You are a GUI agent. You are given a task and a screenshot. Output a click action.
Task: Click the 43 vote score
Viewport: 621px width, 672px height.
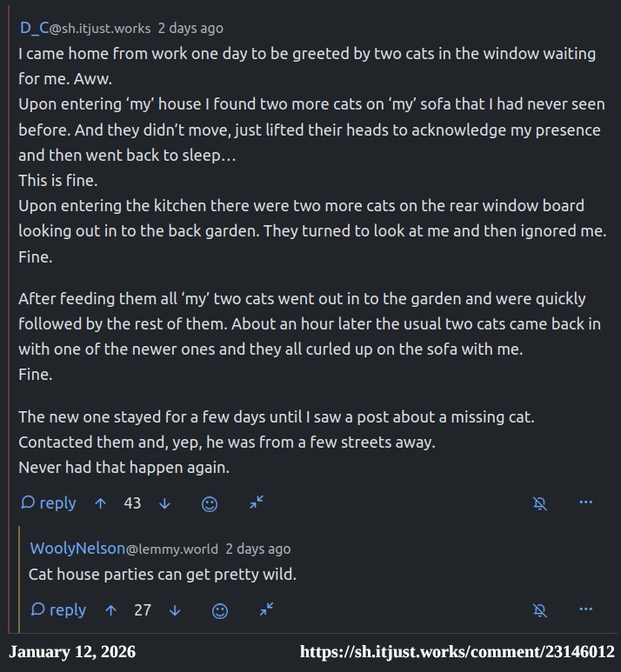(x=132, y=502)
